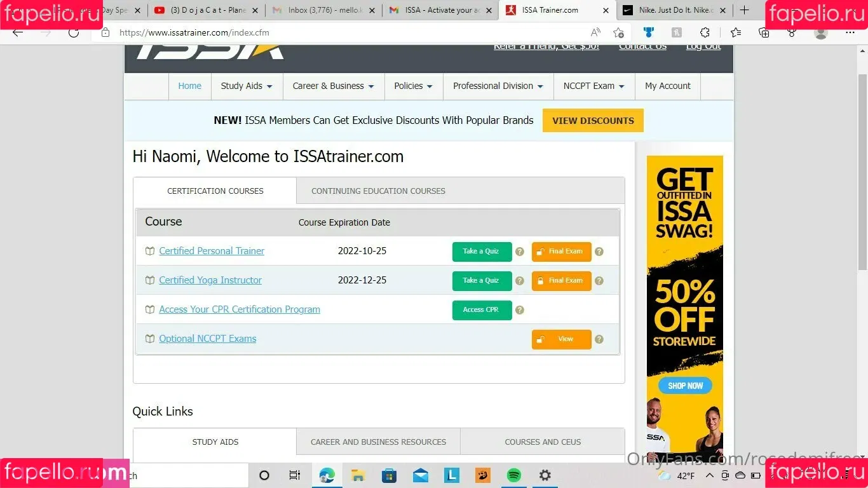Screen dimensions: 868x488
Task: Expand the Career & Business dropdown menu
Action: point(334,86)
